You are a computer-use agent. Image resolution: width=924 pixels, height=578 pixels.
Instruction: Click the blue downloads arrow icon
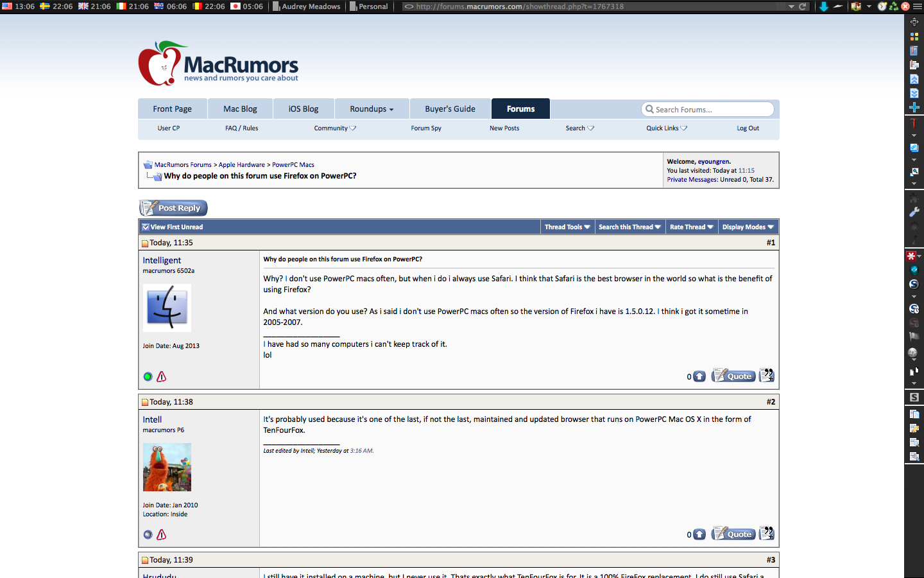[x=824, y=6]
